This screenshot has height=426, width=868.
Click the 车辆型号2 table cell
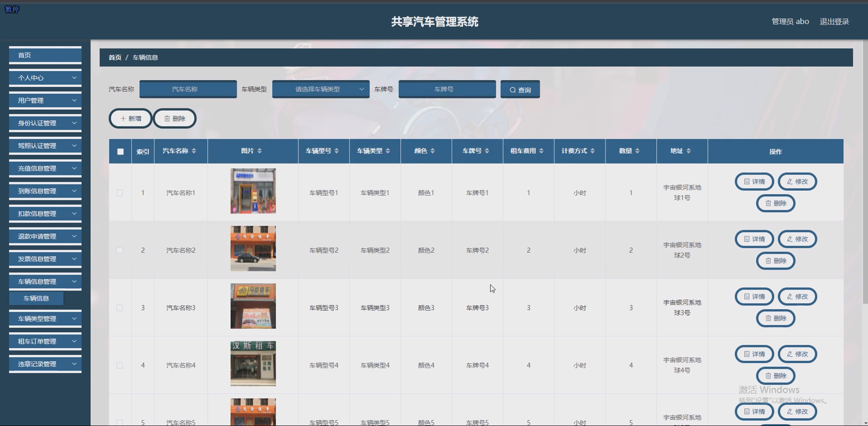324,251
